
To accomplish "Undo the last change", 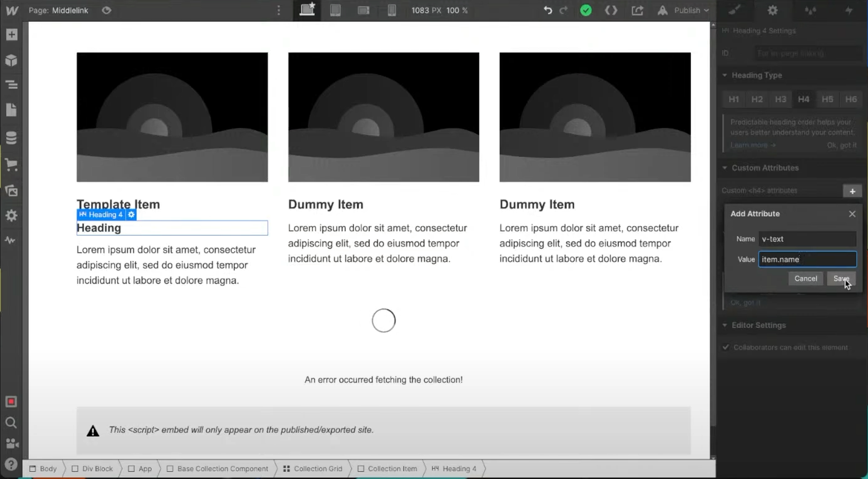I will tap(548, 10).
